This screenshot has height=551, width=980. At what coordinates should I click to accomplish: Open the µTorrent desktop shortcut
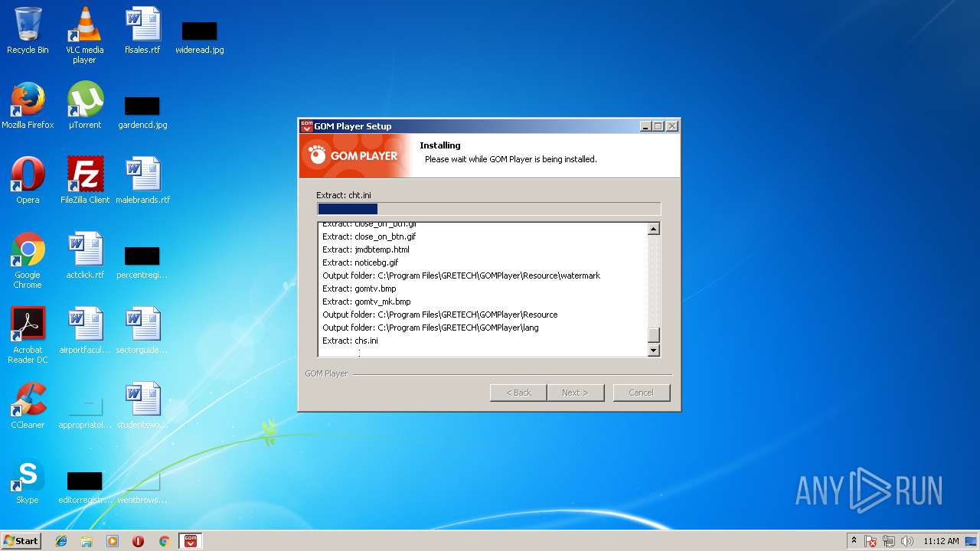click(x=84, y=106)
